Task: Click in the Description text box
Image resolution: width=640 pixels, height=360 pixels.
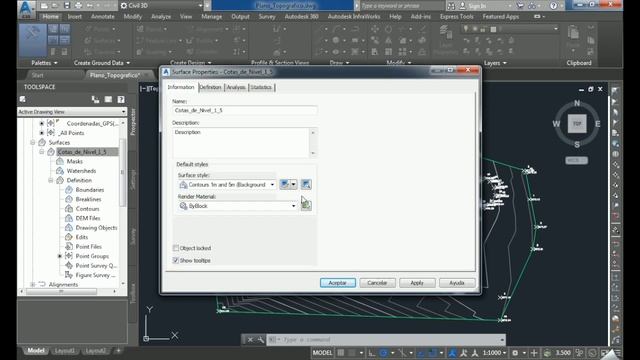Action: [241, 143]
